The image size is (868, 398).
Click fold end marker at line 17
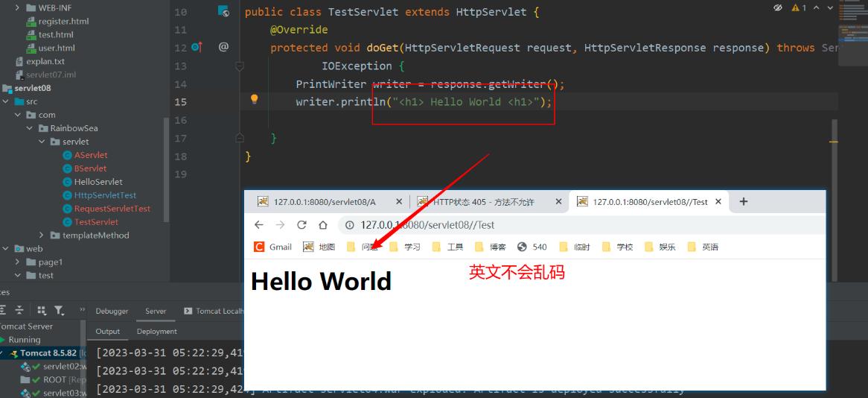coord(240,137)
